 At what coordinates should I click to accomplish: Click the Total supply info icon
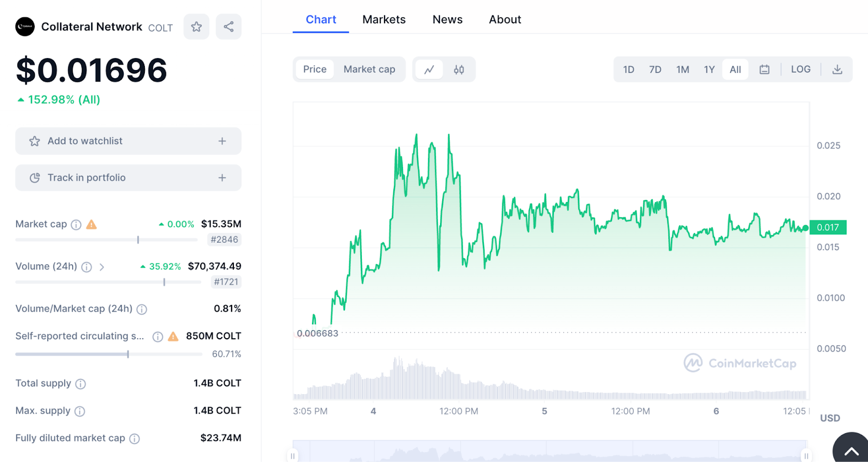pos(80,384)
